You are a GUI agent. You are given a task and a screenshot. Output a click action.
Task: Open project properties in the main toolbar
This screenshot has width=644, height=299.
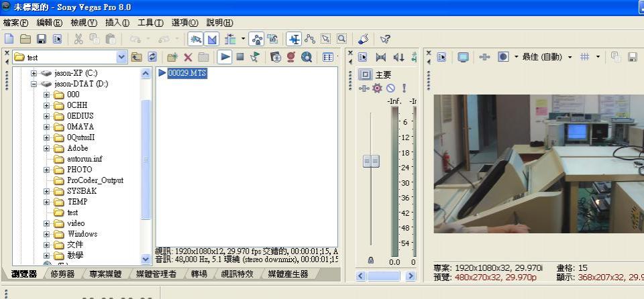(x=58, y=39)
